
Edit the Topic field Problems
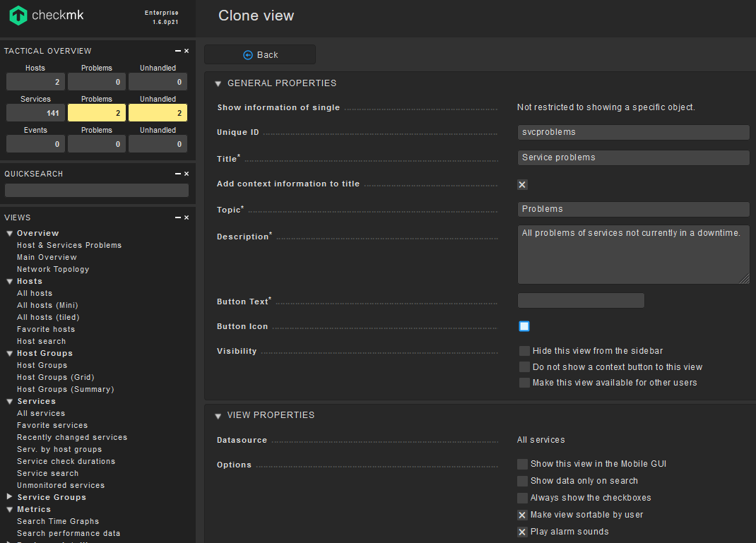633,209
